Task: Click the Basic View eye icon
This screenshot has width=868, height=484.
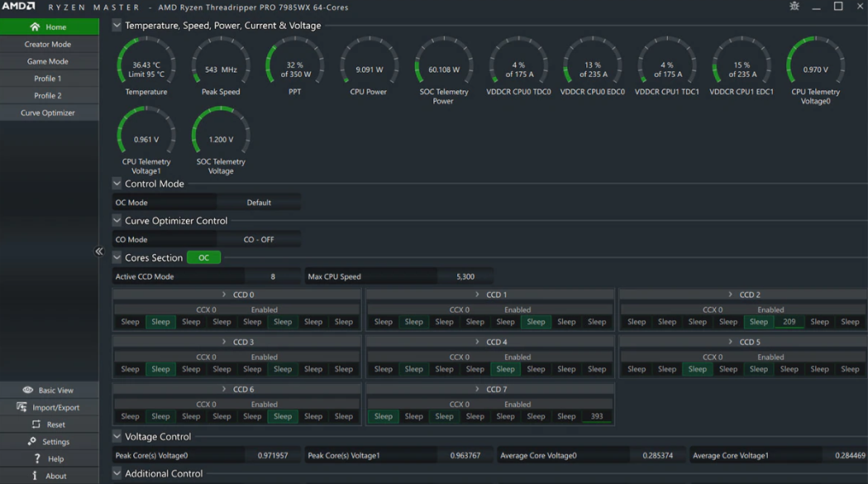Action: [x=28, y=390]
